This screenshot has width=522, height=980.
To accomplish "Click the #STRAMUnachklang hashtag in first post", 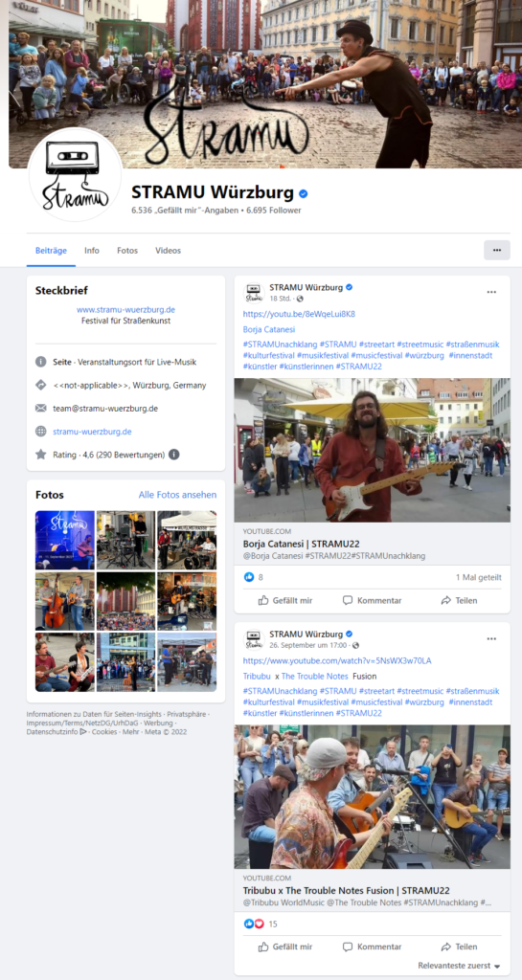I will (280, 345).
